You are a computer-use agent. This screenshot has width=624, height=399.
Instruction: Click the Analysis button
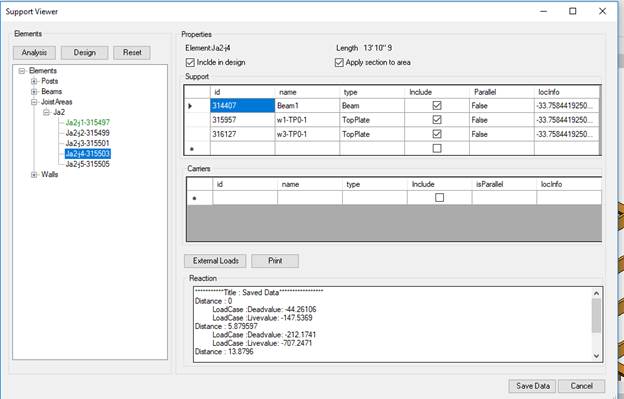point(35,53)
